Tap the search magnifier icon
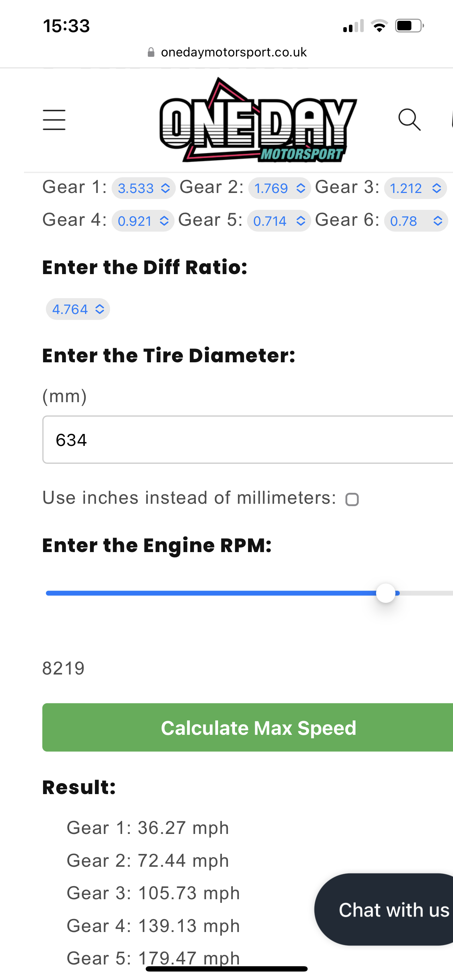The image size is (453, 980). pyautogui.click(x=409, y=120)
